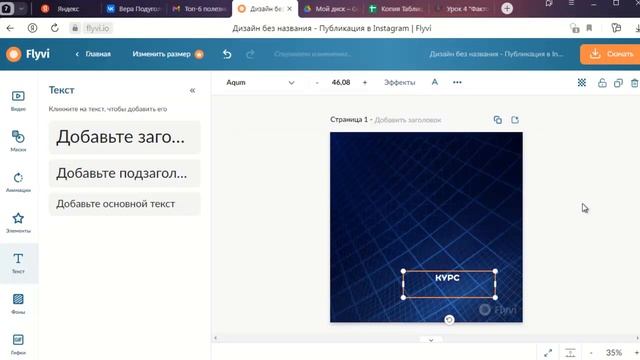This screenshot has width=640, height=360.
Task: Collapse the Text panel with double chevron
Action: 192,90
